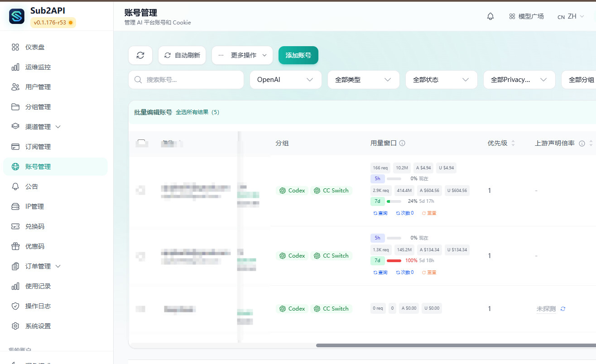Viewport: 596px width, 364px height.
Task: Click the version badge v0.1.176-r53
Action: tap(53, 23)
